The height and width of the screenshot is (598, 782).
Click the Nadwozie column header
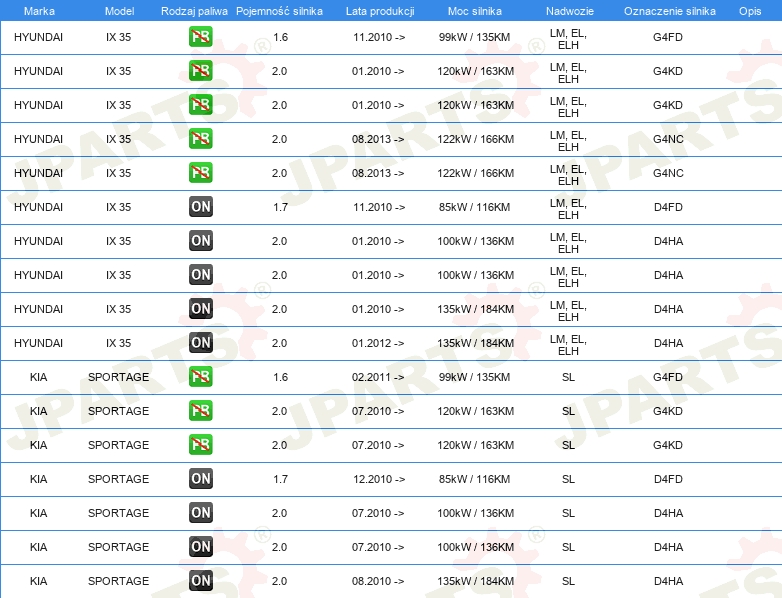568,10
